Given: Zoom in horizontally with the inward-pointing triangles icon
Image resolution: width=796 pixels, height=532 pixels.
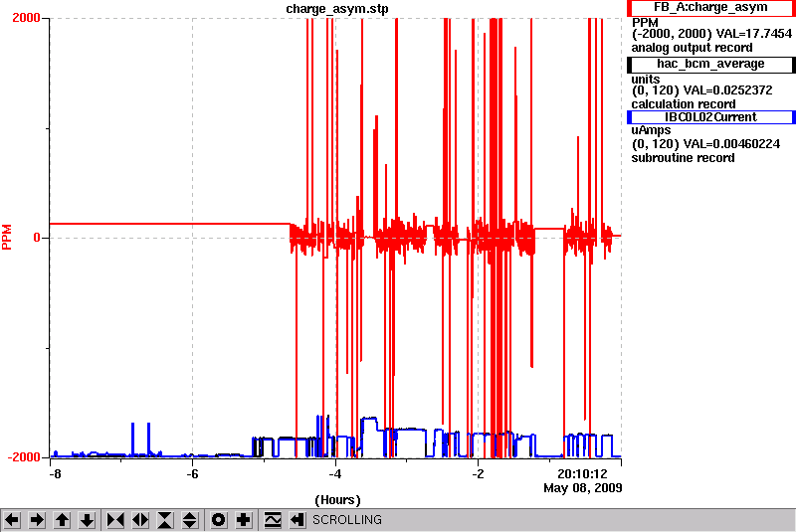Looking at the screenshot, I should 115,520.
